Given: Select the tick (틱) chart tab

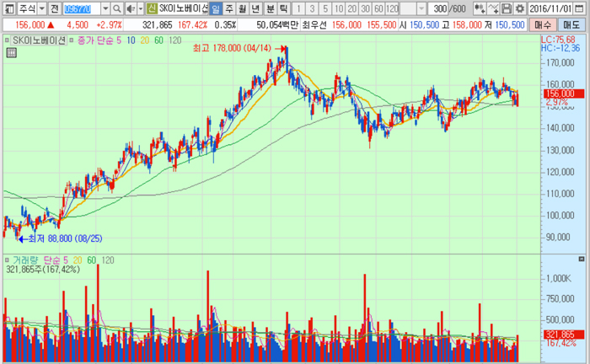Looking at the screenshot, I should point(284,8).
